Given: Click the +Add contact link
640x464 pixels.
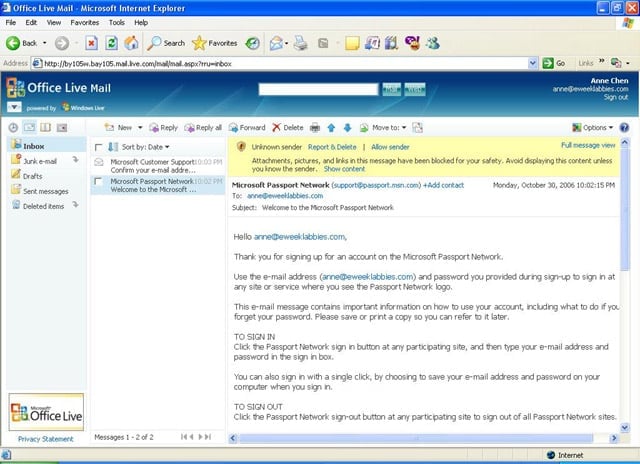Looking at the screenshot, I should click(x=443, y=185).
